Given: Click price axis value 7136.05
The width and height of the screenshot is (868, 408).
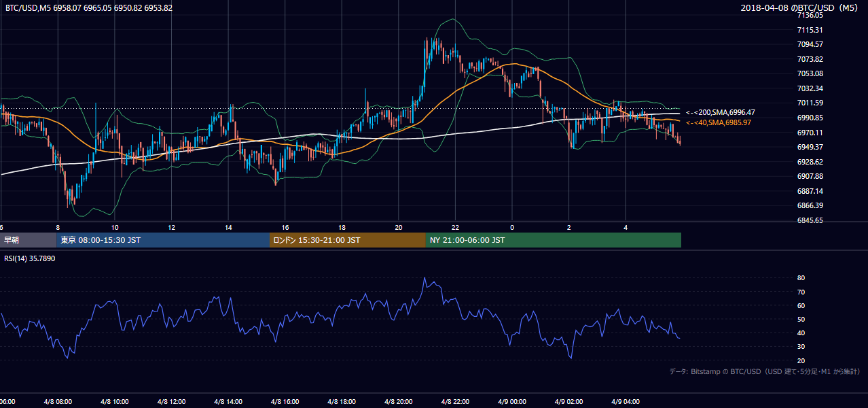Looking at the screenshot, I should coord(810,15).
